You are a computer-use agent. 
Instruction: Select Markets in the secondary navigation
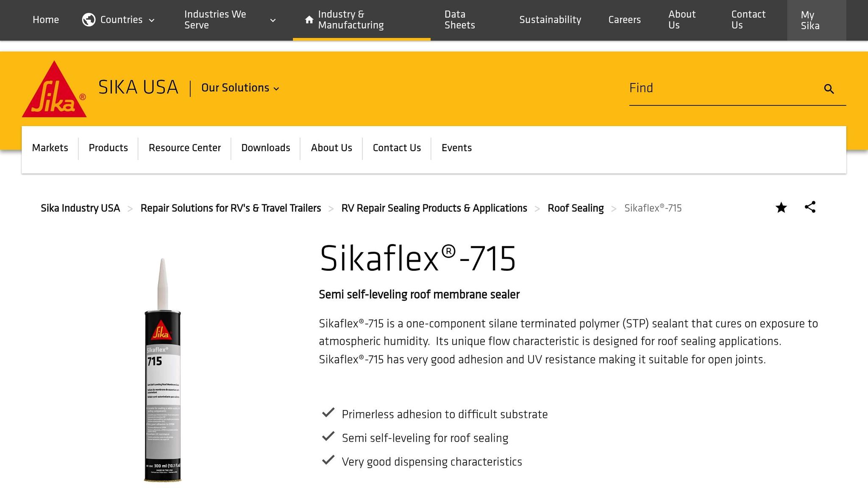(x=50, y=147)
